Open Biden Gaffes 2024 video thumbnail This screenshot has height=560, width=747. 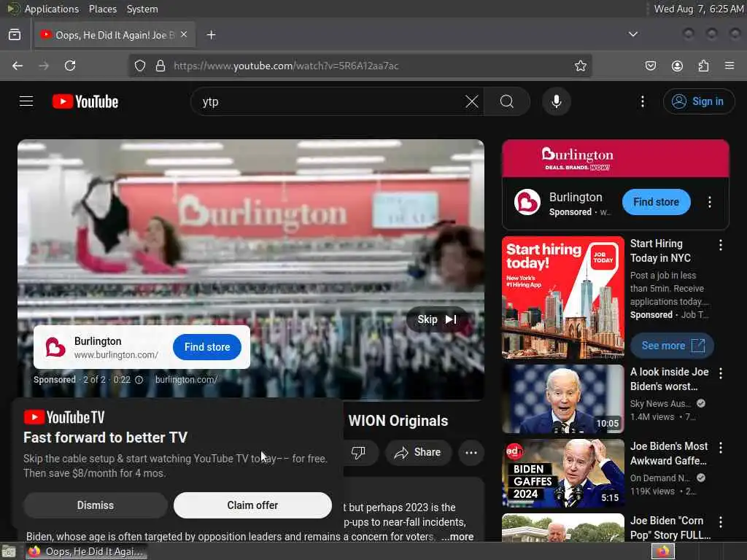point(562,473)
